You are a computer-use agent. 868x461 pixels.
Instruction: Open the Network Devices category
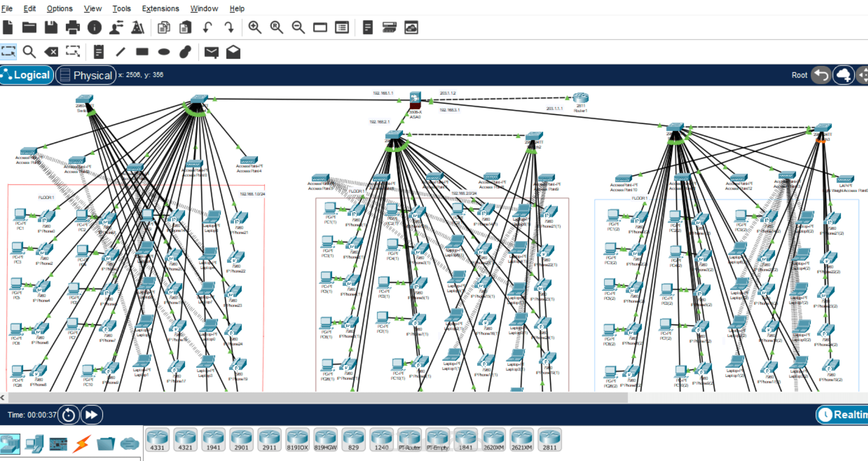tap(10, 444)
